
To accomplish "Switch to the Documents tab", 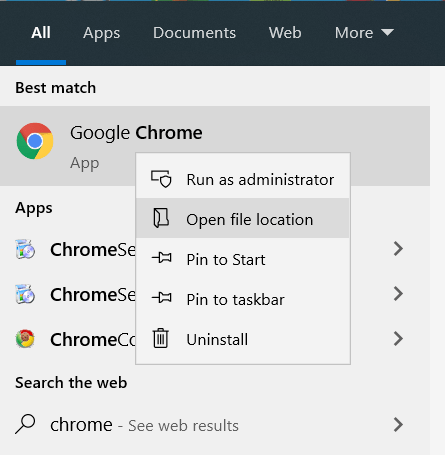I will click(x=194, y=33).
